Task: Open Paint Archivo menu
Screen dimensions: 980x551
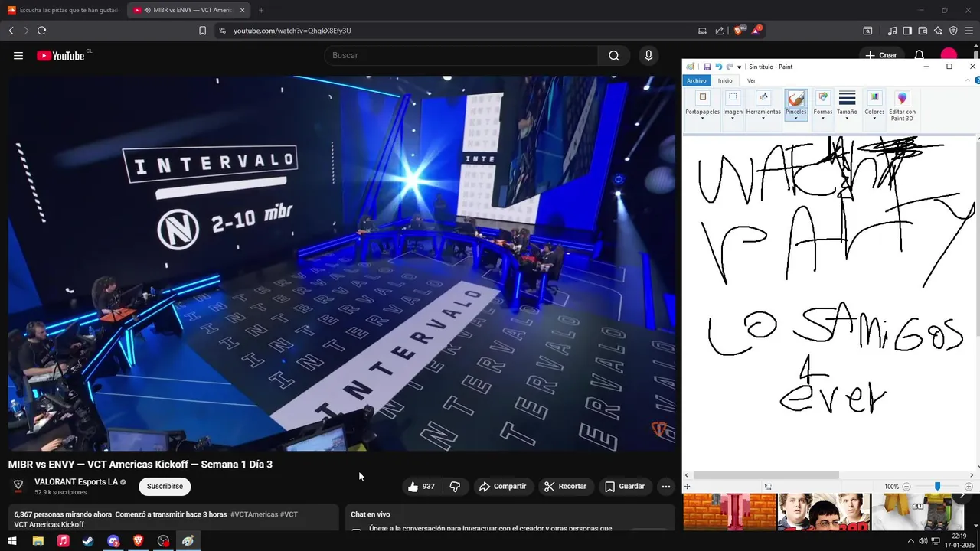Action: (697, 80)
